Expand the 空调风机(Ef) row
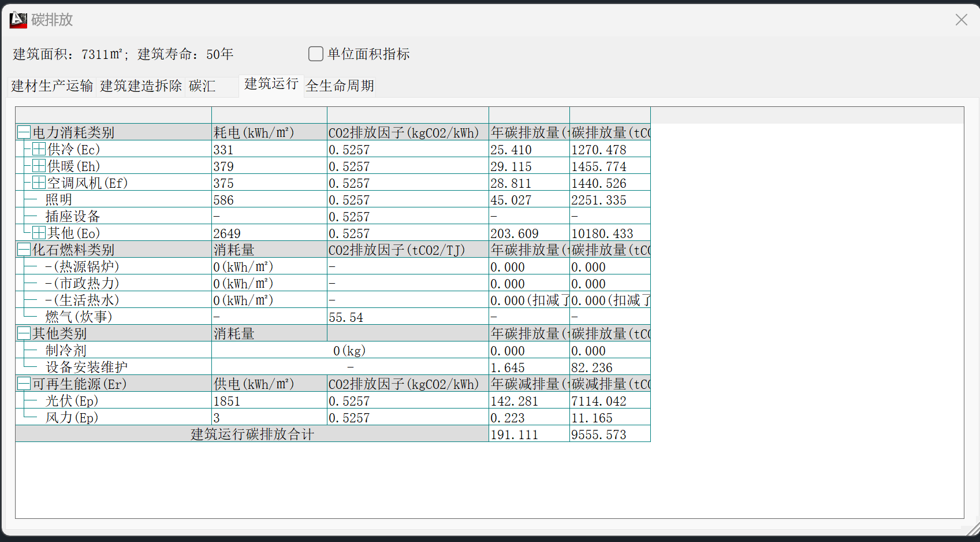980x542 pixels. pyautogui.click(x=39, y=183)
